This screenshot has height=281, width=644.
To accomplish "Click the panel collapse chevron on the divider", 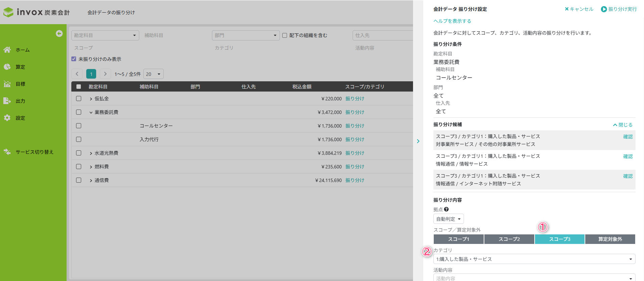I will coord(418,141).
